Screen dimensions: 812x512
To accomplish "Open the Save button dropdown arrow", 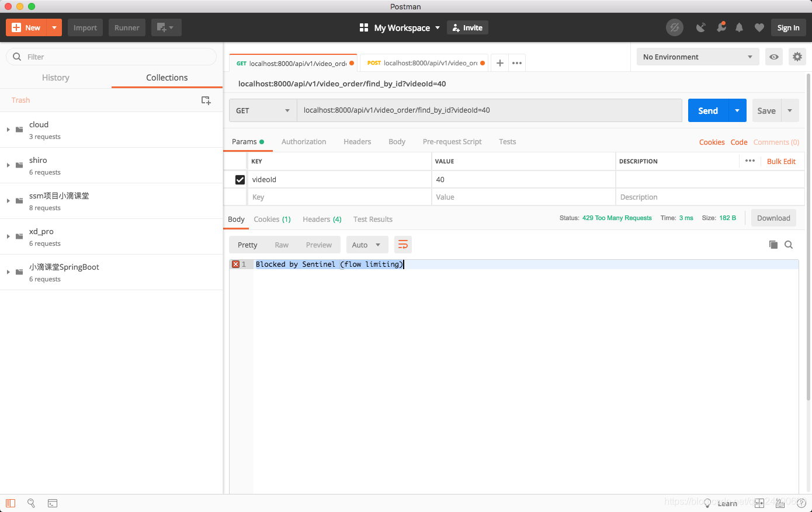I will tap(790, 110).
